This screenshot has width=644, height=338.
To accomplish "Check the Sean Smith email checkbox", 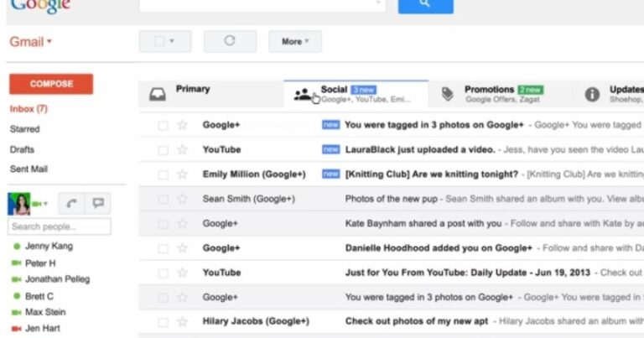I will 163,199.
